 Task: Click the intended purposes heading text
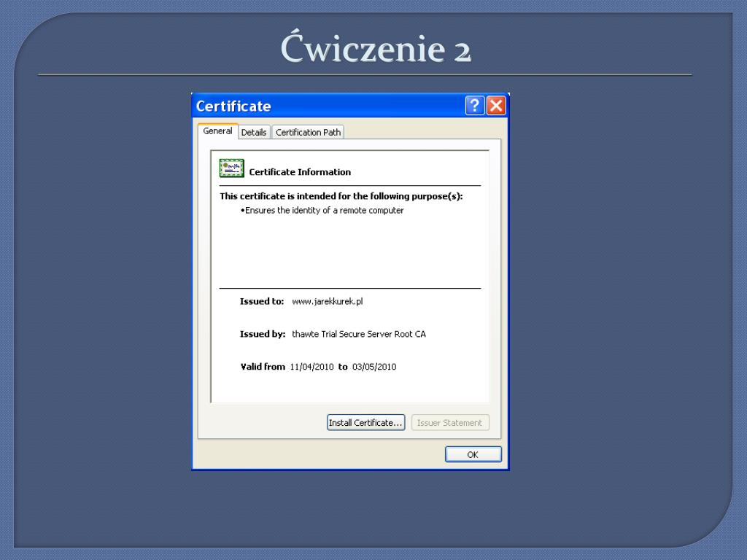(x=341, y=196)
